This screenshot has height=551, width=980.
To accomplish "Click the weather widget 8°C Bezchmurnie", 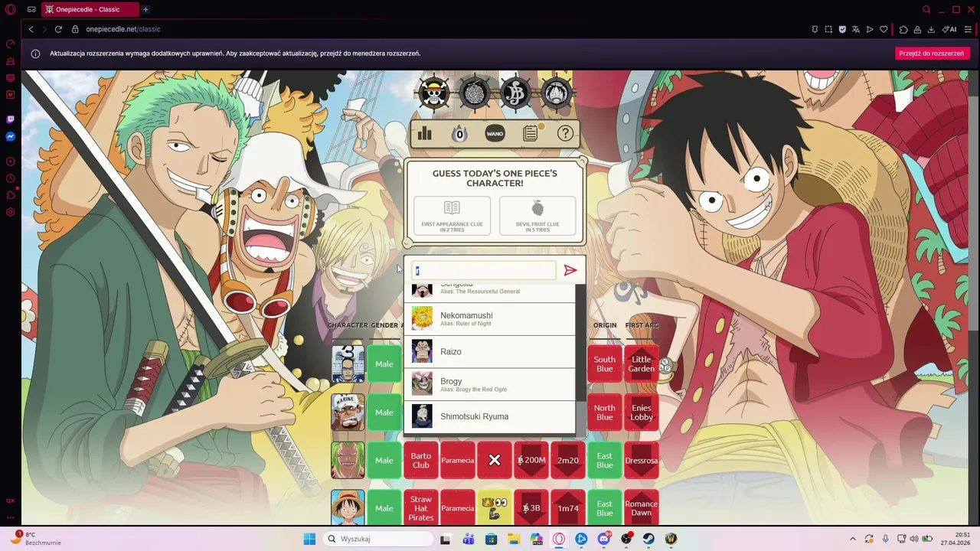I will point(37,538).
